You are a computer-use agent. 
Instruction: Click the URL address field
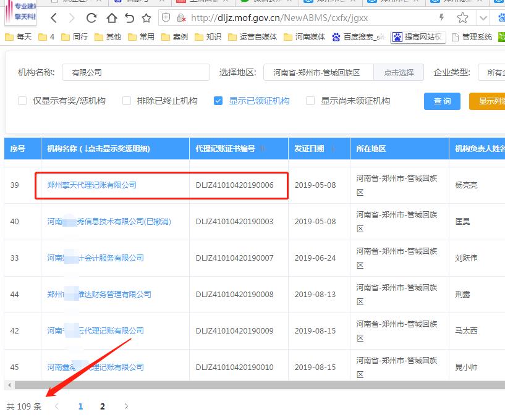point(279,18)
